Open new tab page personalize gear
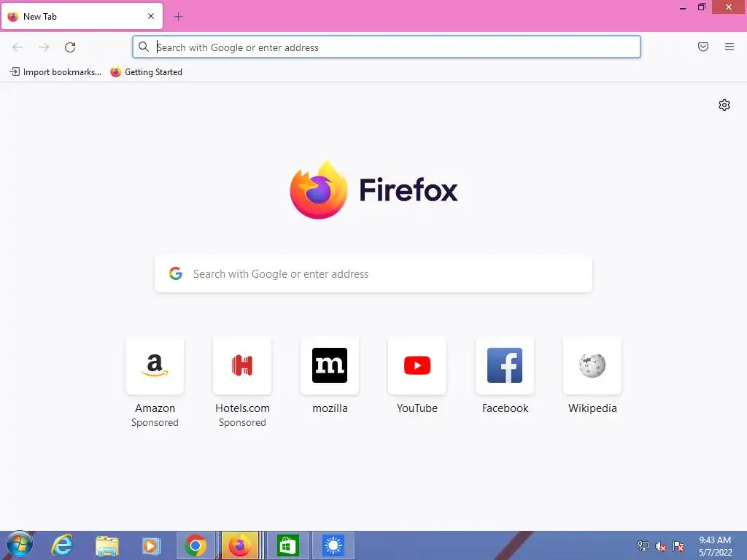This screenshot has width=747, height=560. pos(724,105)
